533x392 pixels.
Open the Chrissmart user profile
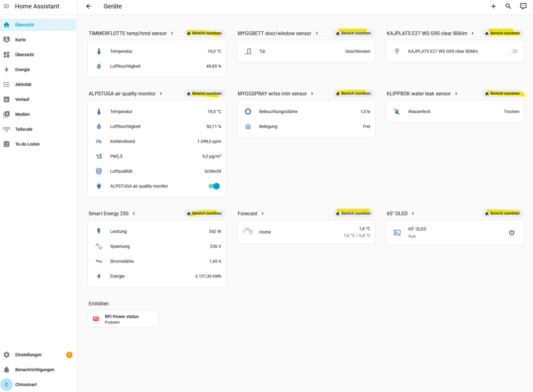[x=26, y=385]
